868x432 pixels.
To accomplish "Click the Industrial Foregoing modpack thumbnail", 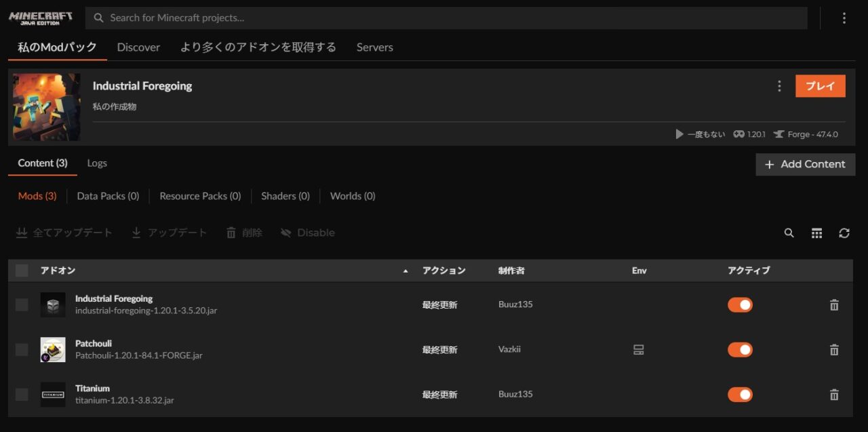I will (x=47, y=107).
